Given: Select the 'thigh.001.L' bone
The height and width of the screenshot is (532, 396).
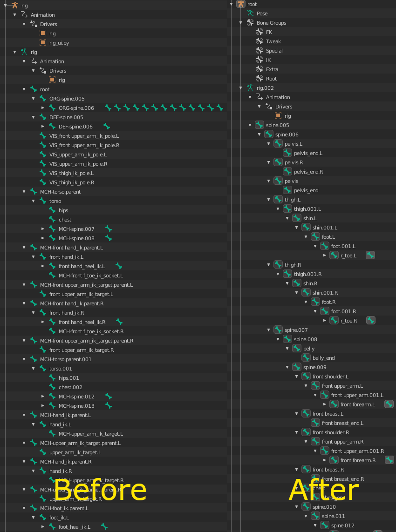Looking at the screenshot, I should (307, 209).
